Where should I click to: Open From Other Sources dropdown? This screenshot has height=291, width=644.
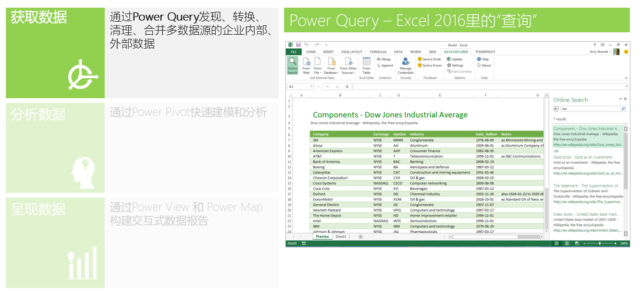coord(348,66)
